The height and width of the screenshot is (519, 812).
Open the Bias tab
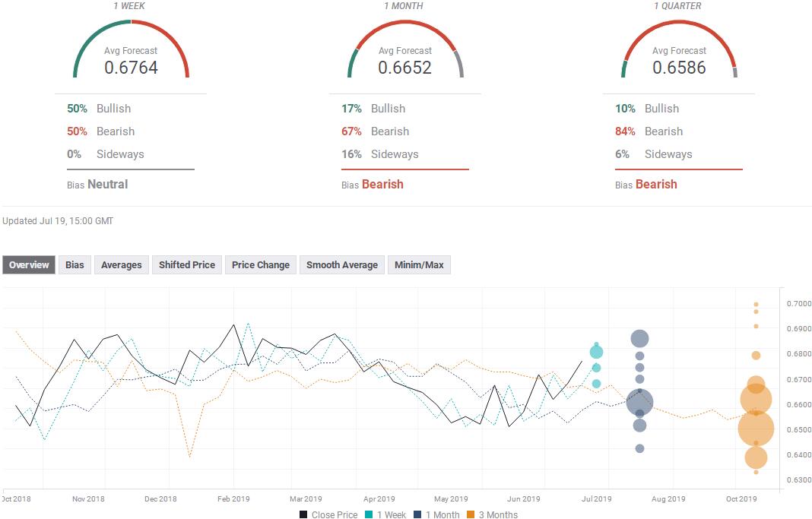tap(75, 265)
